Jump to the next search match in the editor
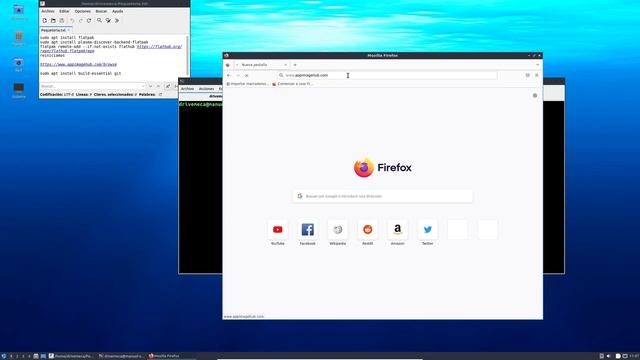The width and height of the screenshot is (640, 360). click(x=151, y=86)
